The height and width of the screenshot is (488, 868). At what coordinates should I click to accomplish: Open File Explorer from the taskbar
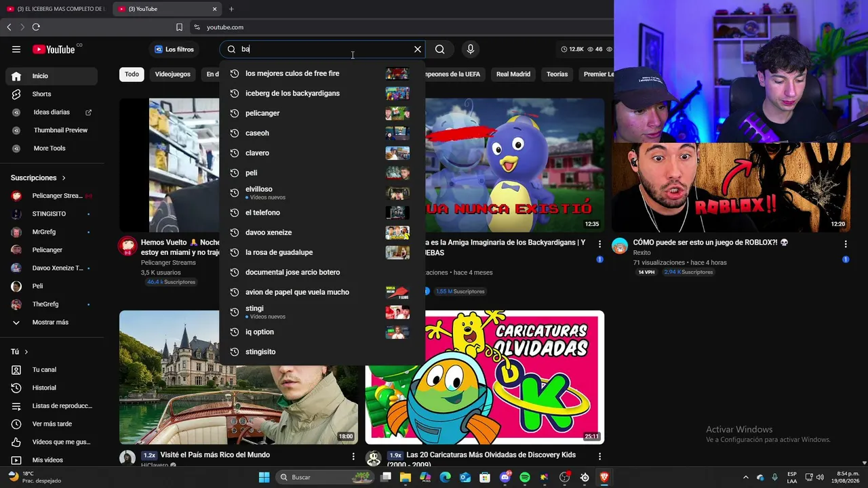coord(406,477)
